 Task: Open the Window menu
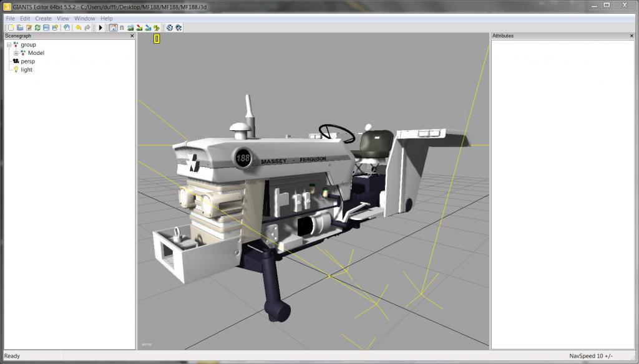(85, 18)
